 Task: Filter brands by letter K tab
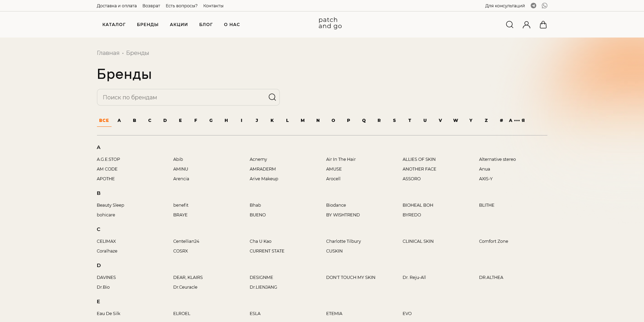pos(272,121)
